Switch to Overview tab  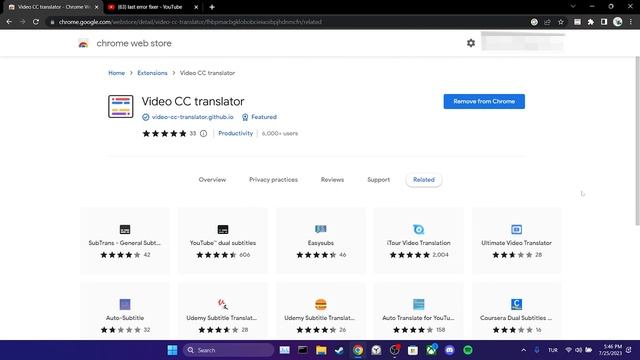(212, 180)
